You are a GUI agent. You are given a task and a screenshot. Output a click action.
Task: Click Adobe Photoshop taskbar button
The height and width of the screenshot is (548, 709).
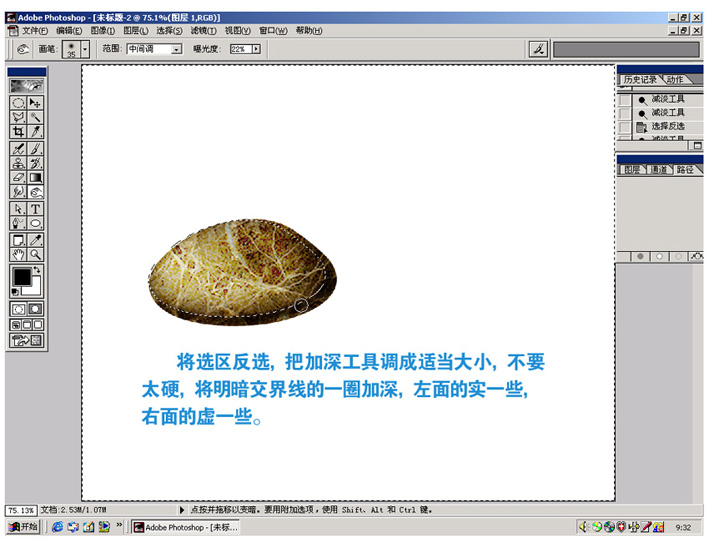coord(185,527)
